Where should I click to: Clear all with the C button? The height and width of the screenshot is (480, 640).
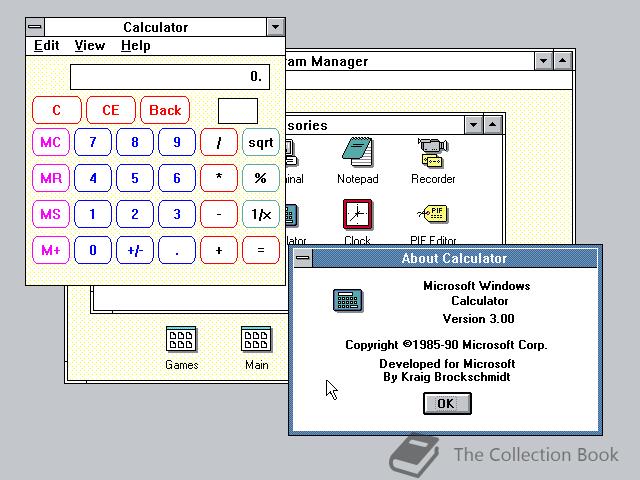(57, 110)
